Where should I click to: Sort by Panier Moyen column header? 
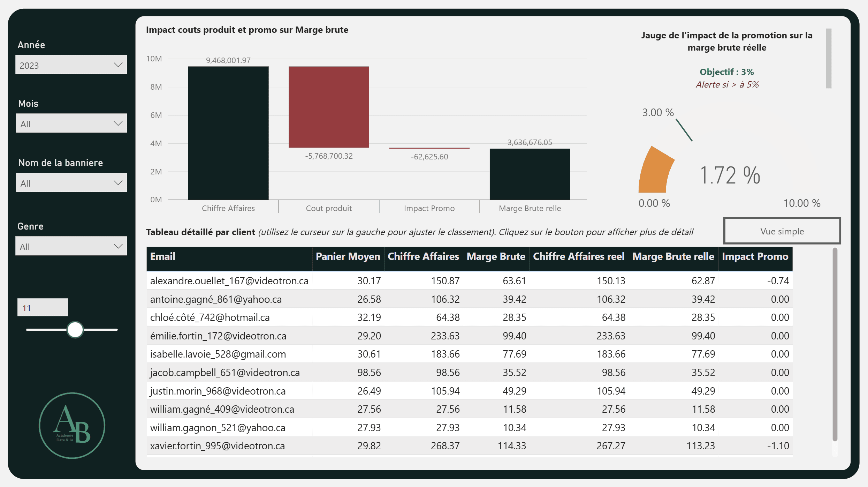[348, 257]
